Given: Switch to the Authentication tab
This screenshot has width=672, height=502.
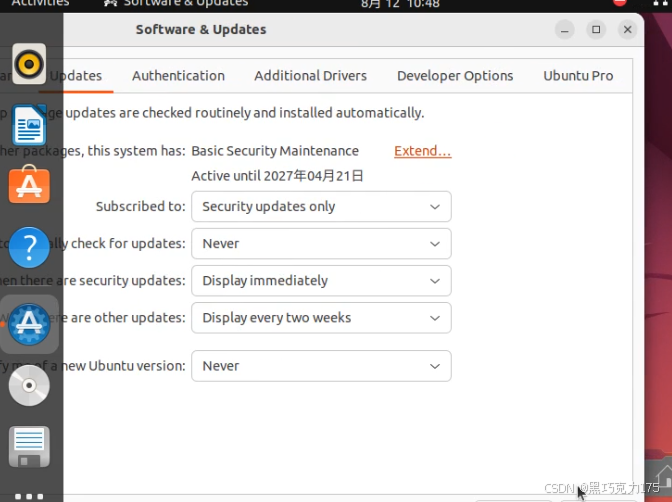Looking at the screenshot, I should (178, 76).
